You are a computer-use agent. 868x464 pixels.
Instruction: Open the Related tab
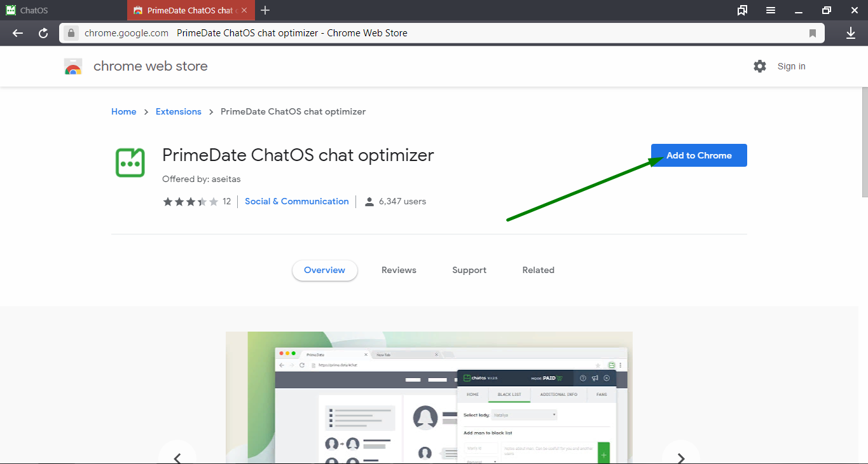pyautogui.click(x=539, y=270)
